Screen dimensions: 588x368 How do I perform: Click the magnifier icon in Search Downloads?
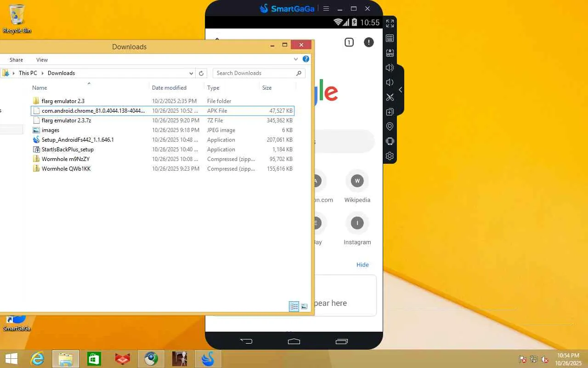(x=299, y=73)
